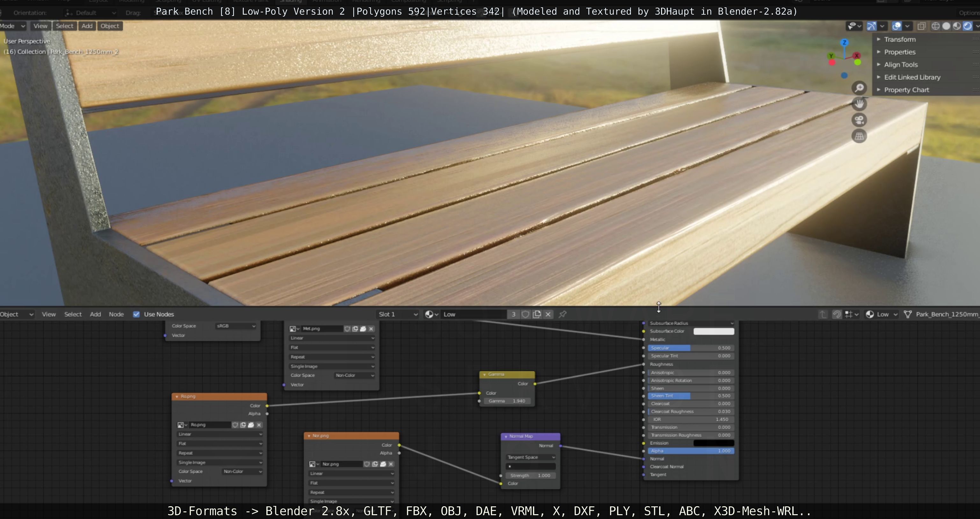Expand the Transform panel
Screen dimensions: 980x519
pos(900,39)
